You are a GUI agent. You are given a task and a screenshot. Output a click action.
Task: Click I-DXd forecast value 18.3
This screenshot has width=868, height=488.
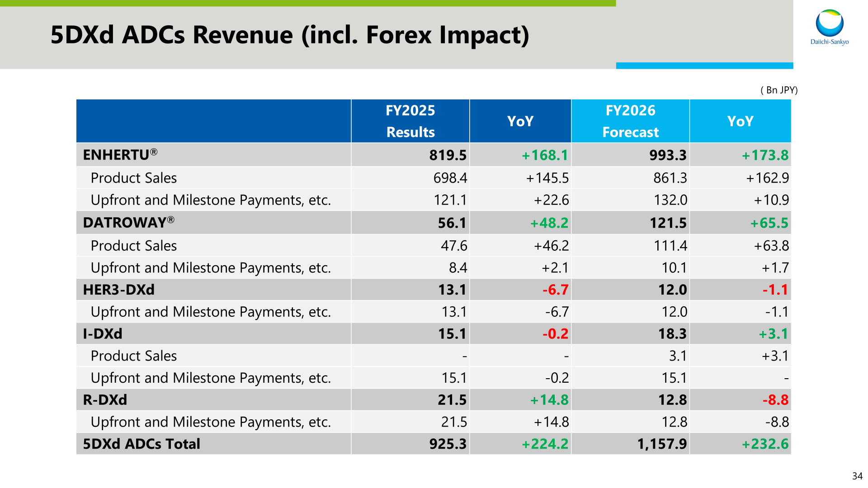(x=673, y=333)
